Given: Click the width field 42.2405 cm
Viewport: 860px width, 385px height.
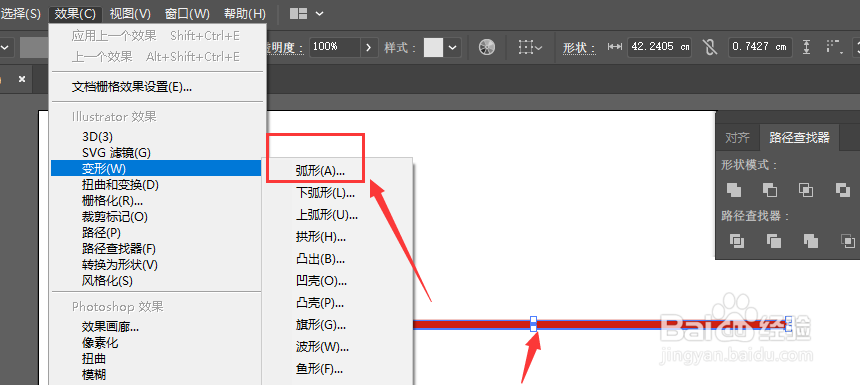Looking at the screenshot, I should click(659, 47).
